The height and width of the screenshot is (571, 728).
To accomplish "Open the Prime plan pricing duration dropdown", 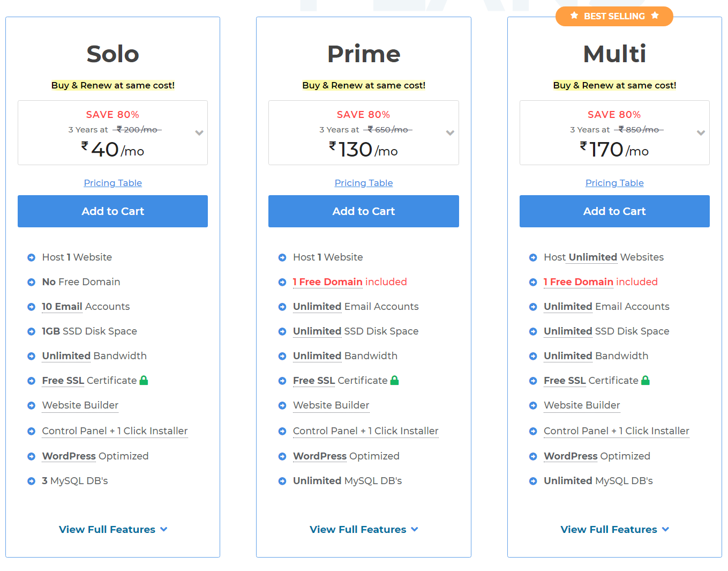I will click(450, 133).
